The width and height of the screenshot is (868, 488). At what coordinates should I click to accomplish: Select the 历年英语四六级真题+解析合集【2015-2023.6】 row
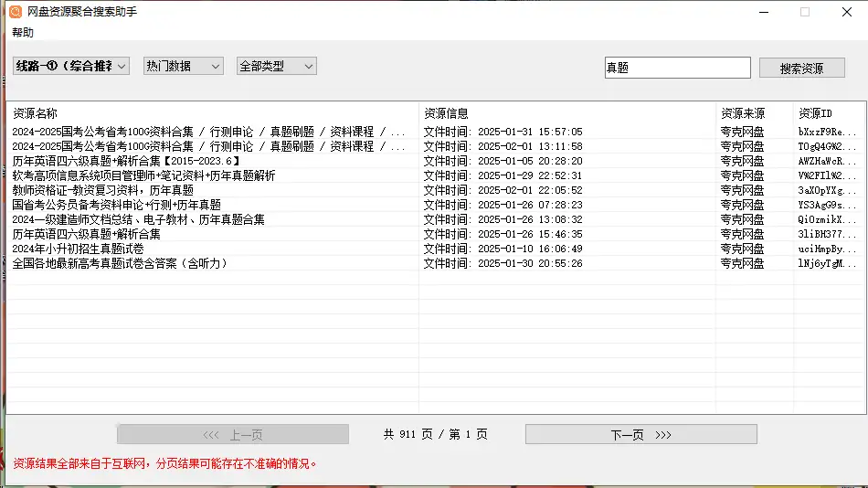pyautogui.click(x=126, y=161)
